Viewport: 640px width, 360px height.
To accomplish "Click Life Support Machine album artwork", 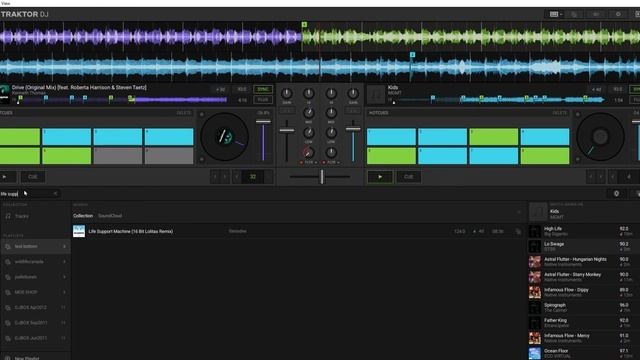I will (79, 231).
